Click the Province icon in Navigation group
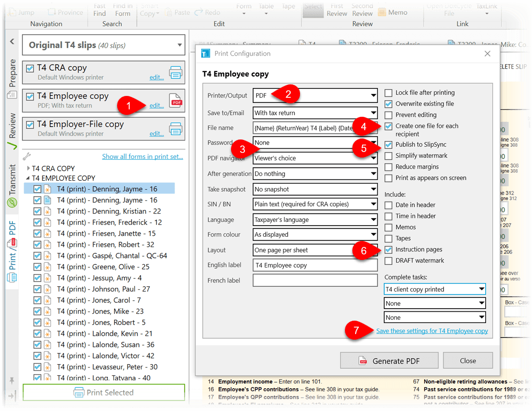The height and width of the screenshot is (411, 532). [51, 12]
